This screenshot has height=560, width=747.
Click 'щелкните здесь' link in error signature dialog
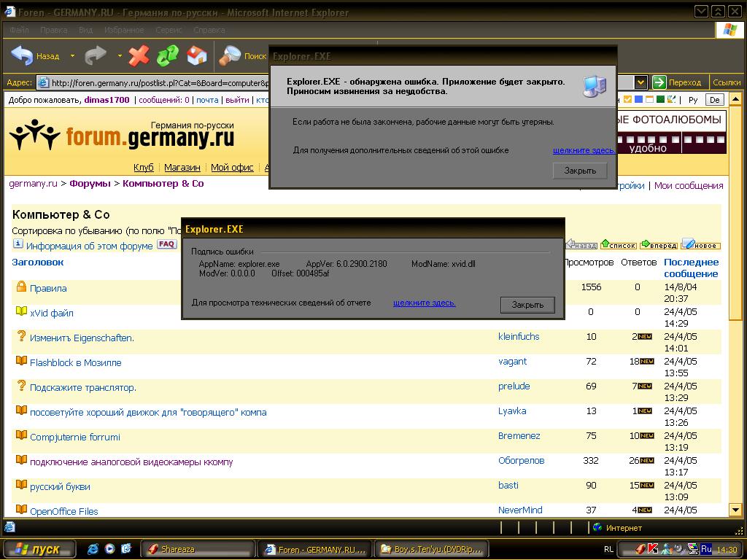tap(425, 303)
